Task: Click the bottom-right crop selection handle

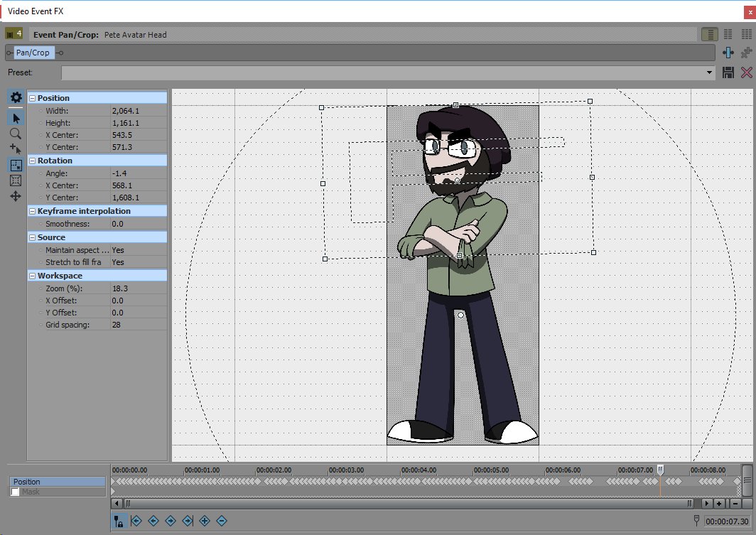Action: point(593,252)
